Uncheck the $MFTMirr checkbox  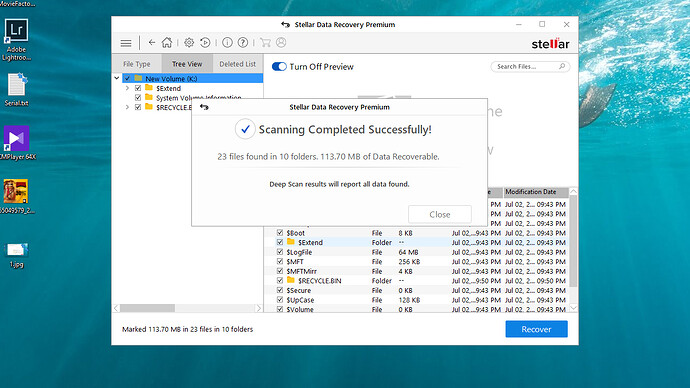[x=280, y=271]
